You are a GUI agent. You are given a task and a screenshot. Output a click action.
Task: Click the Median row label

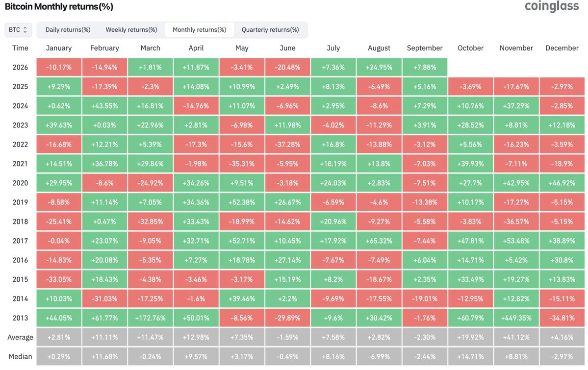[20, 356]
